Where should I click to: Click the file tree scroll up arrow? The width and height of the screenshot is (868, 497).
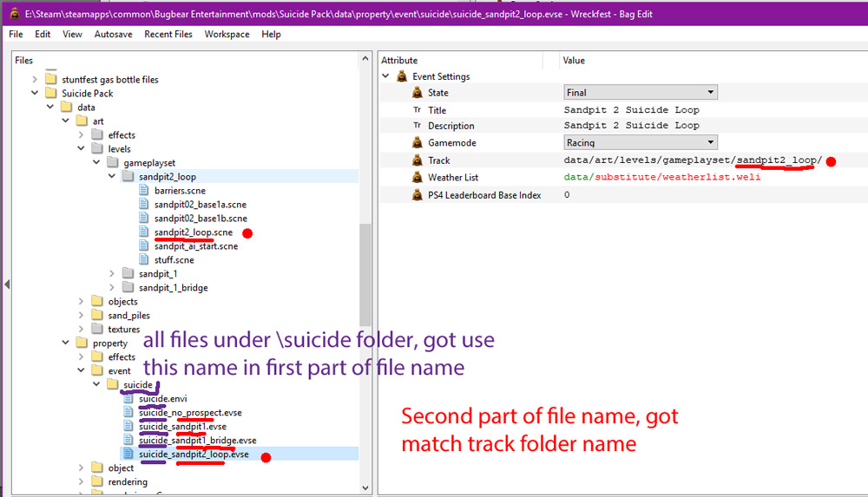(x=365, y=59)
